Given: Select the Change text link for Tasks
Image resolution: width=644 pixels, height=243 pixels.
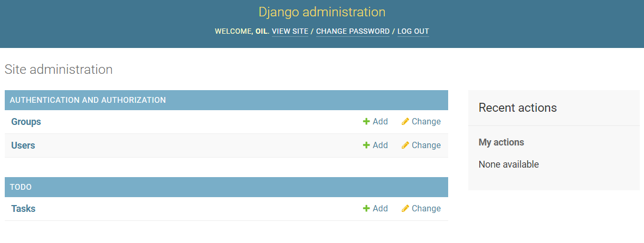Looking at the screenshot, I should click(x=426, y=209).
